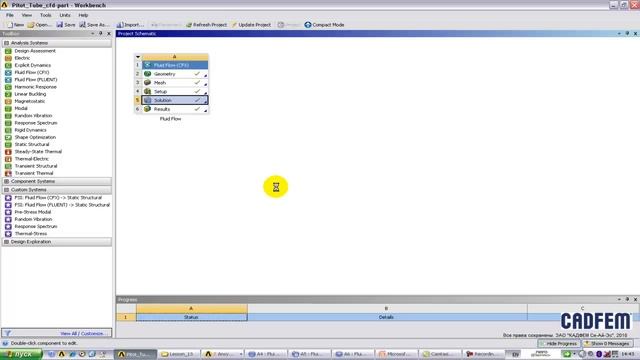Select Rigid Dynamics icon
640x360 pixels.
click(8, 130)
